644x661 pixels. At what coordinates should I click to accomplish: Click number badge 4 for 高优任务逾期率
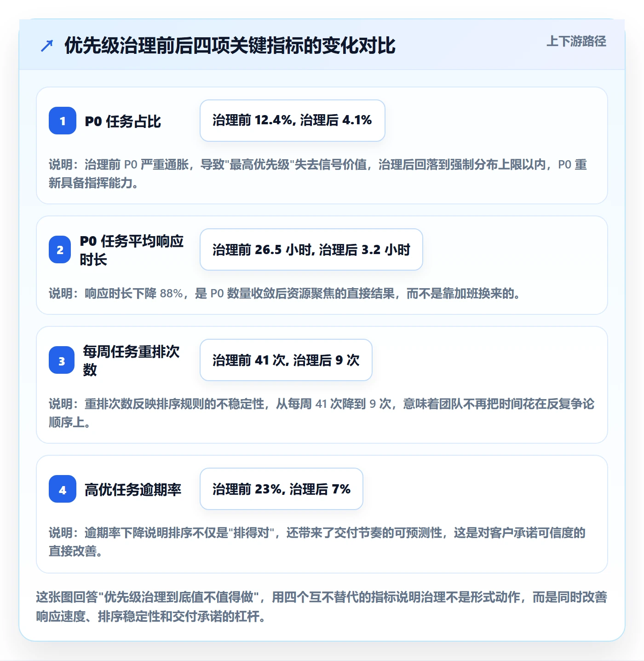pyautogui.click(x=63, y=489)
